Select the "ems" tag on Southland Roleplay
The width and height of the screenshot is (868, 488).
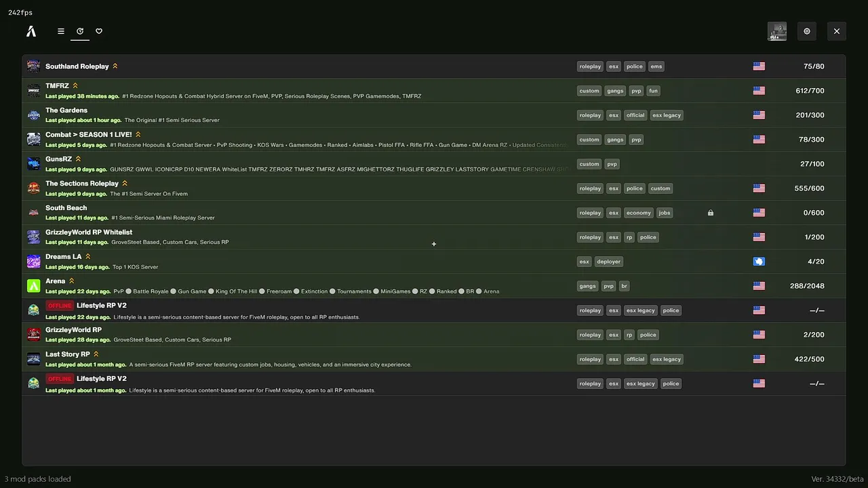pyautogui.click(x=656, y=66)
